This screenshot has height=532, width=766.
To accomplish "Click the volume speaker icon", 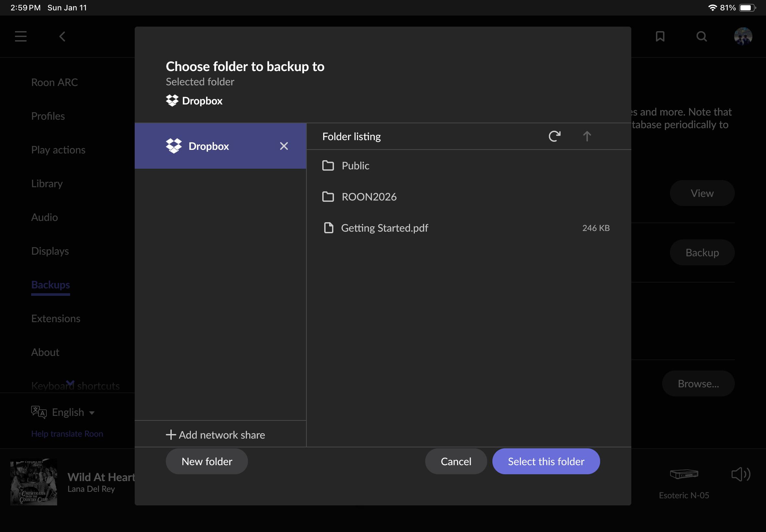I will click(x=740, y=474).
